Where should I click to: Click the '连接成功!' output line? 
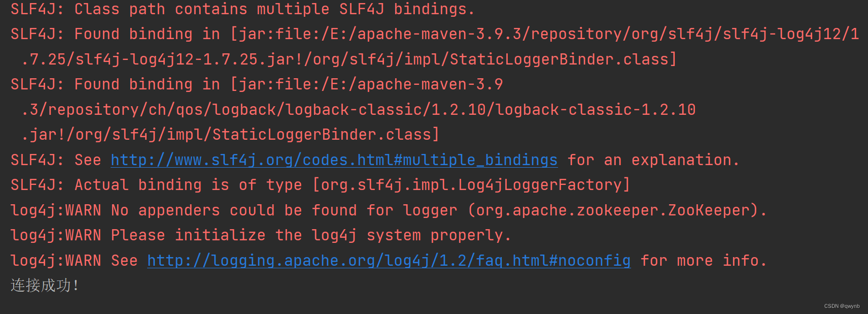tap(45, 286)
